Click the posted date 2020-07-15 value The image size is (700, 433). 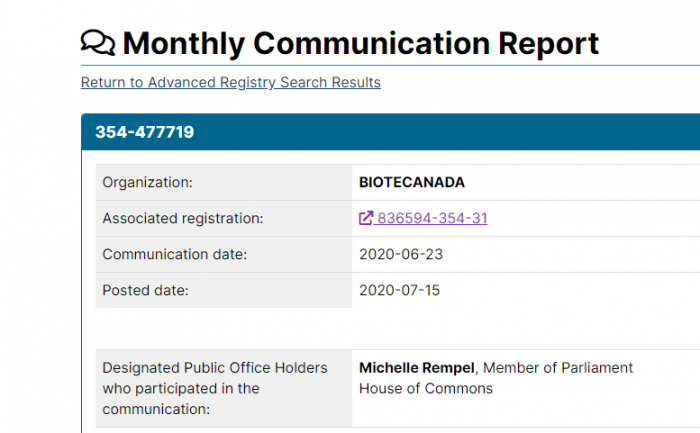(x=400, y=290)
